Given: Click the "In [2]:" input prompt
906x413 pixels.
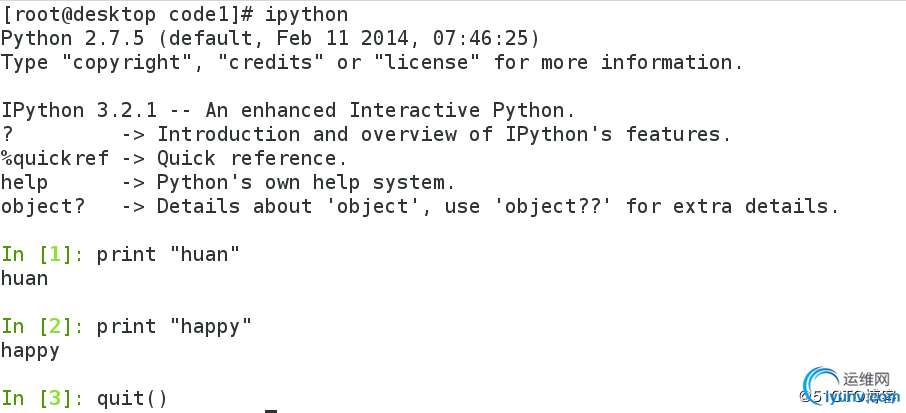Looking at the screenshot, I should click(42, 326).
